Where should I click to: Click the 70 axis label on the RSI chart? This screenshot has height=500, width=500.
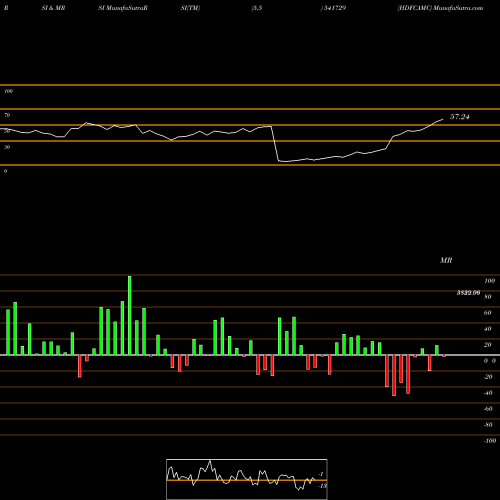[x=7, y=115]
